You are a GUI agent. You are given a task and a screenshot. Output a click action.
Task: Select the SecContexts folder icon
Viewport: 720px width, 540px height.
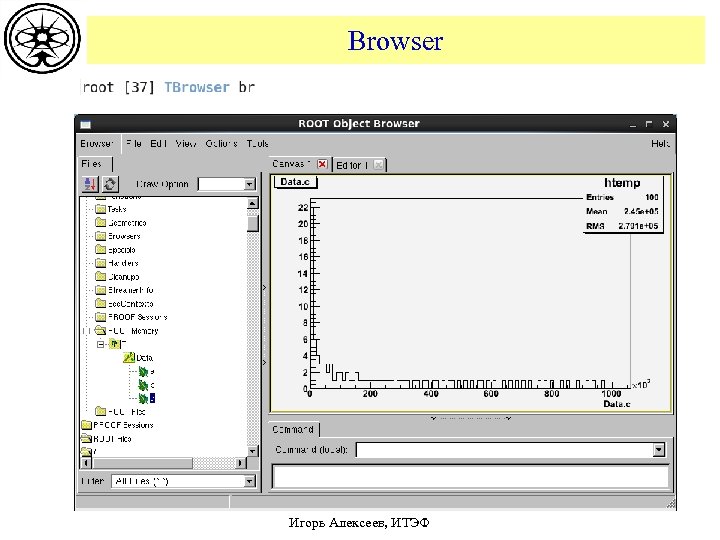100,304
